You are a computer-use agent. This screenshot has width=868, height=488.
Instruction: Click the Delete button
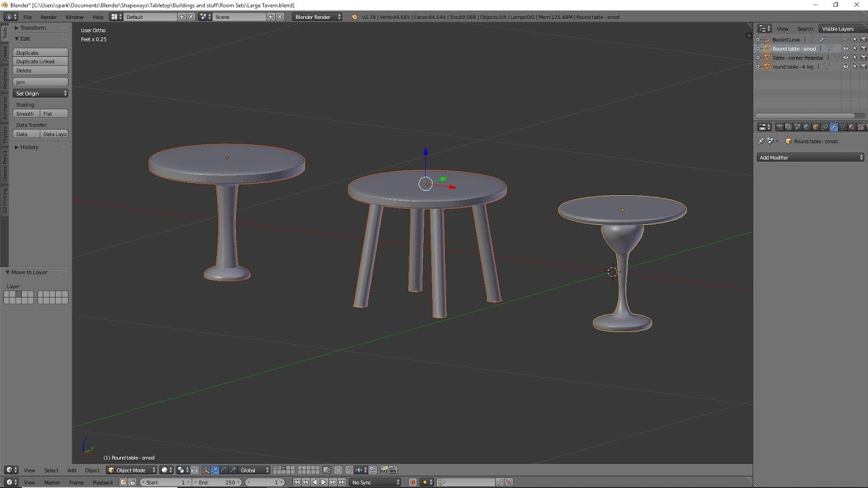pyautogui.click(x=41, y=70)
